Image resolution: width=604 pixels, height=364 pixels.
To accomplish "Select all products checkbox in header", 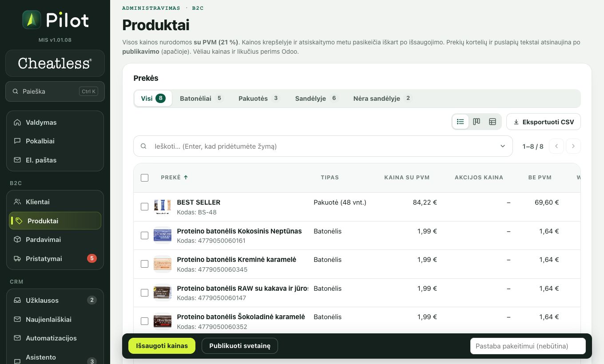I will (x=144, y=178).
